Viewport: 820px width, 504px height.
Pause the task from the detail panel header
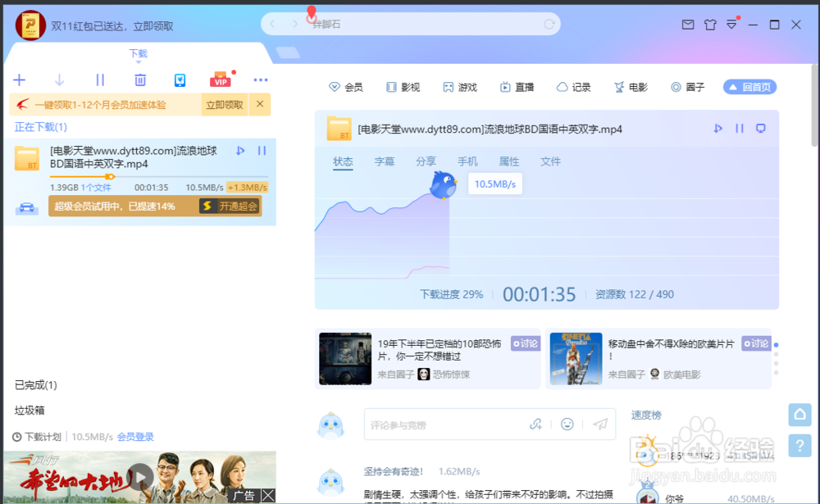point(740,128)
